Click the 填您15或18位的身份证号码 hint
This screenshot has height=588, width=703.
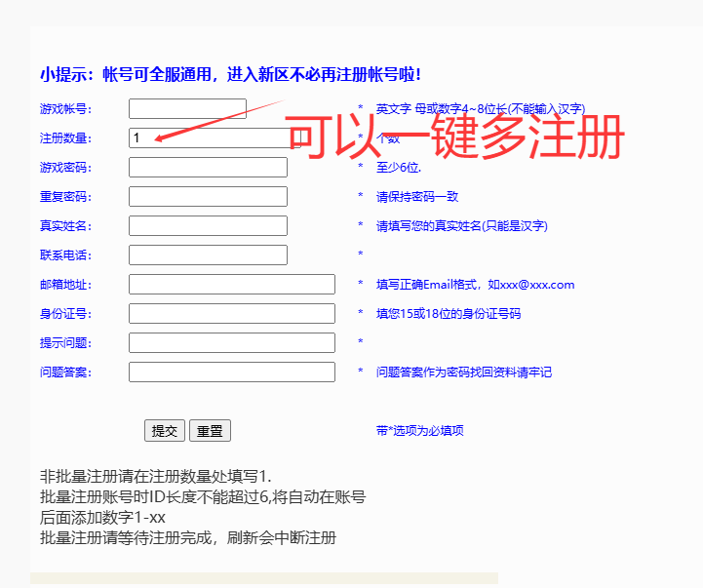[x=448, y=314]
